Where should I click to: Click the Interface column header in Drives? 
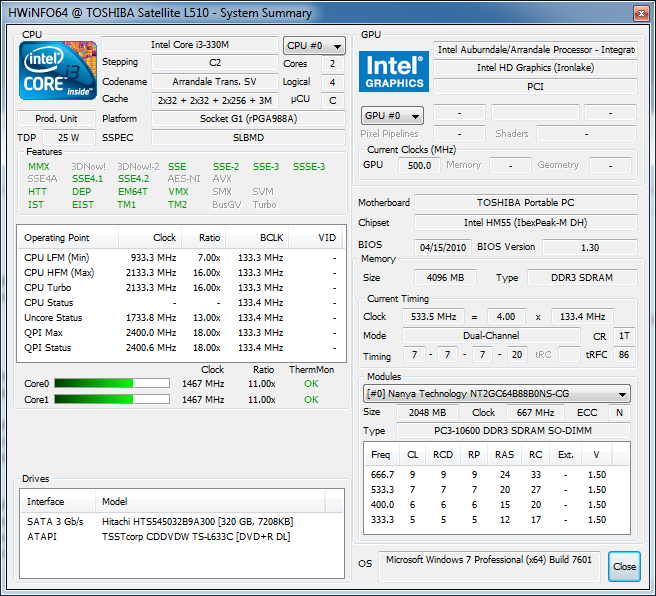tap(58, 501)
